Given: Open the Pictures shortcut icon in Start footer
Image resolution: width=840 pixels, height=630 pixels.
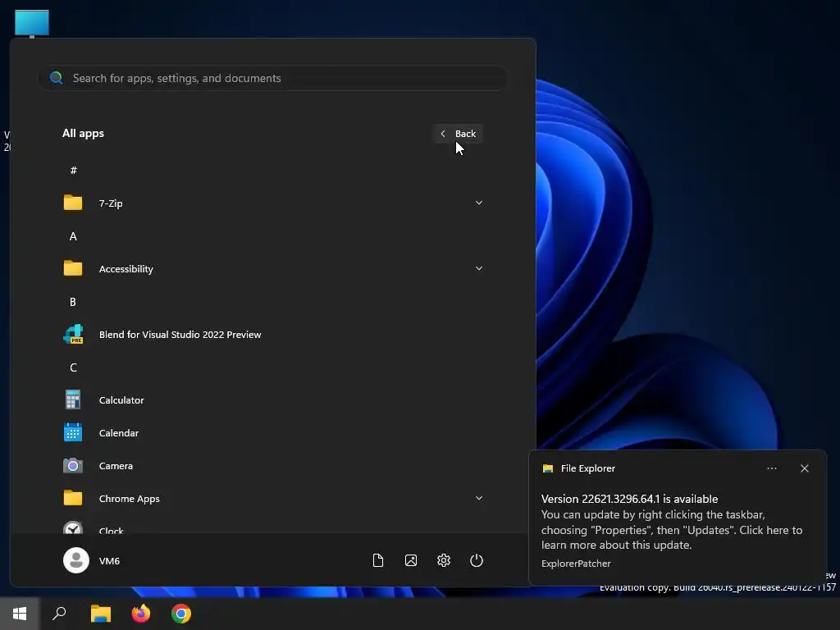Looking at the screenshot, I should coord(411,560).
